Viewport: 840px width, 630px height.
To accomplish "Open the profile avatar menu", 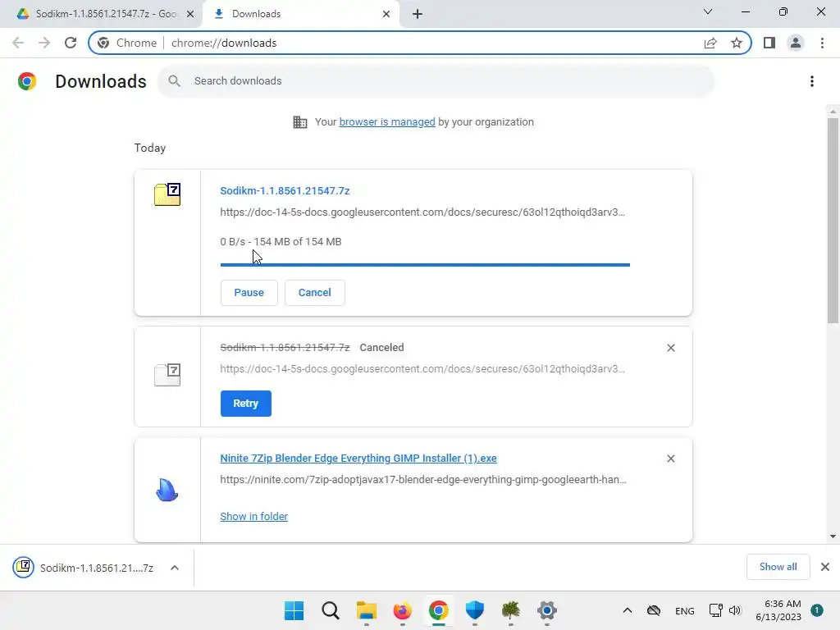I will pos(796,43).
